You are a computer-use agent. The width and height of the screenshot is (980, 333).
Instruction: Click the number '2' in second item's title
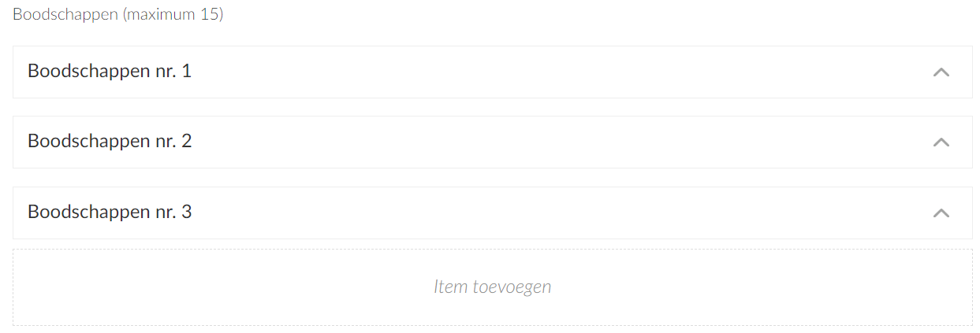tap(186, 142)
